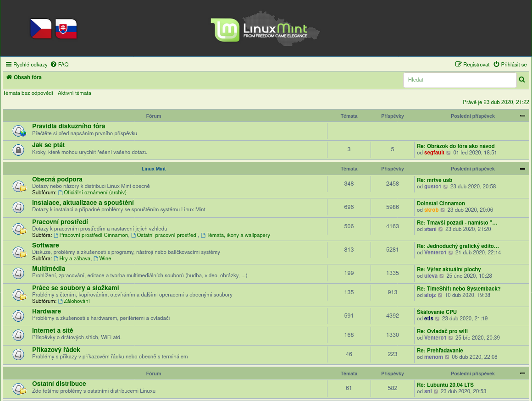
Task: Click the 'Registrovat' link
Action: click(472, 65)
